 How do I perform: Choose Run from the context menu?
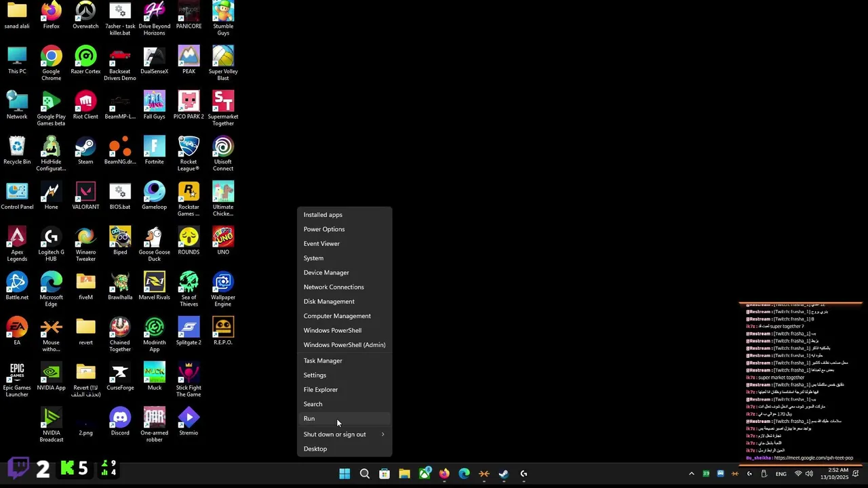(344, 418)
